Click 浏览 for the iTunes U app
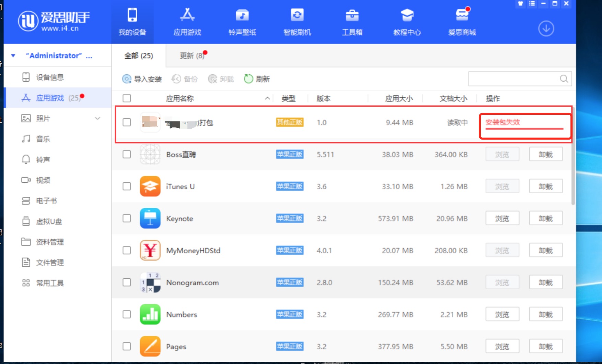The width and height of the screenshot is (602, 364). [502, 186]
